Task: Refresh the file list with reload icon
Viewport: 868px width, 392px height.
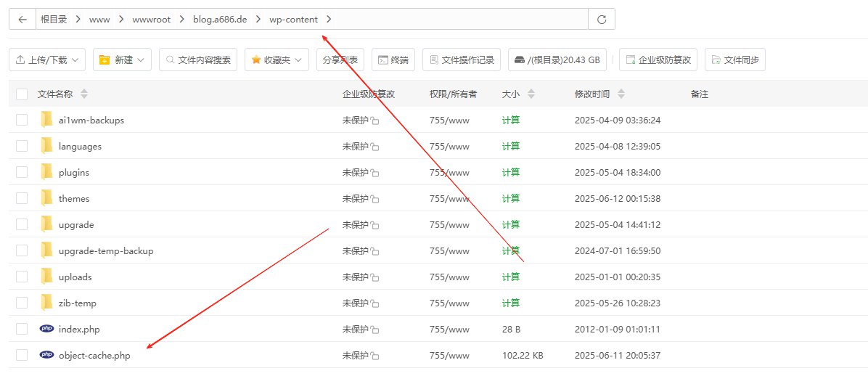Action: click(602, 20)
